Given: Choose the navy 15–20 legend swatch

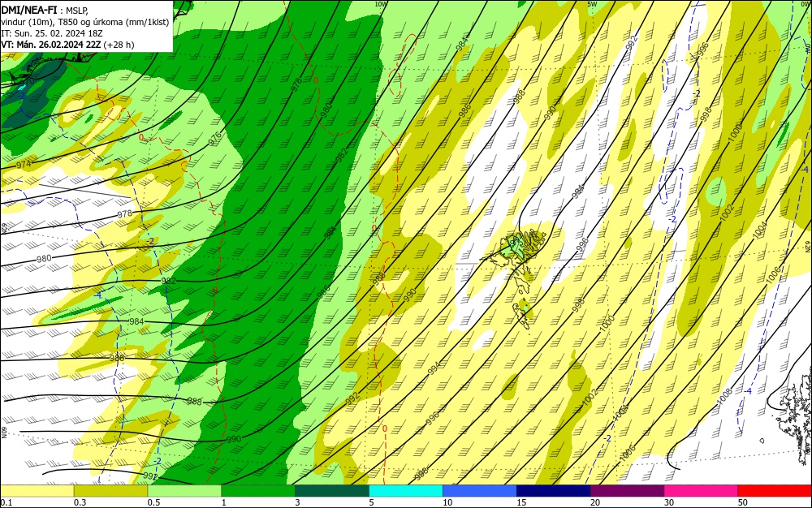Looking at the screenshot, I should 553,491.
